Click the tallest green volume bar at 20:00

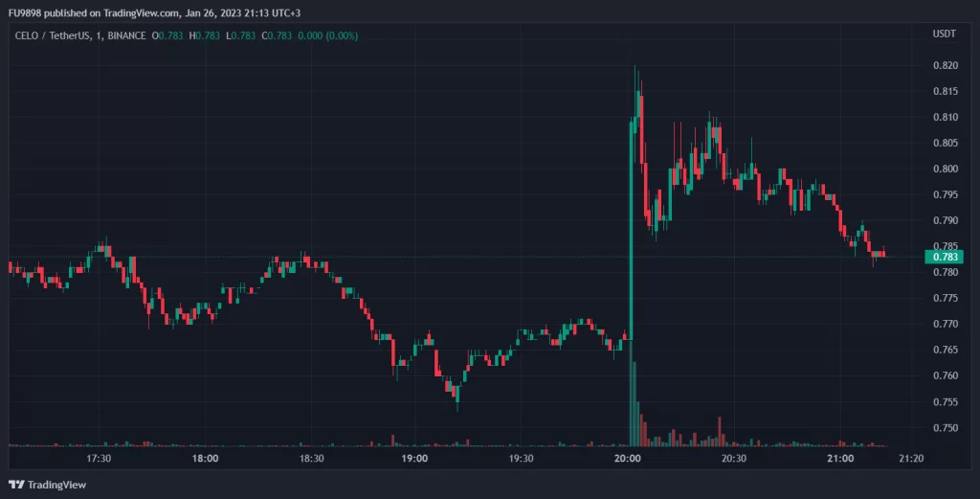tap(631, 402)
